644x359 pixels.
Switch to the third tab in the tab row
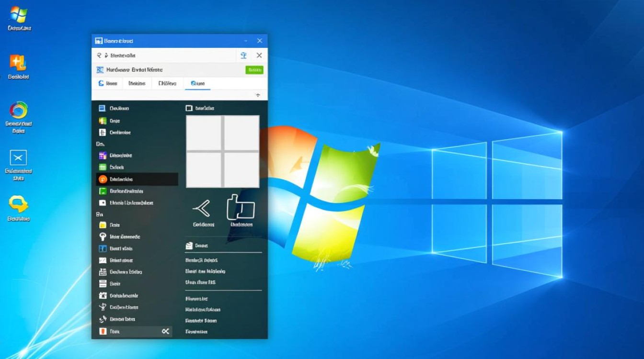pos(168,83)
